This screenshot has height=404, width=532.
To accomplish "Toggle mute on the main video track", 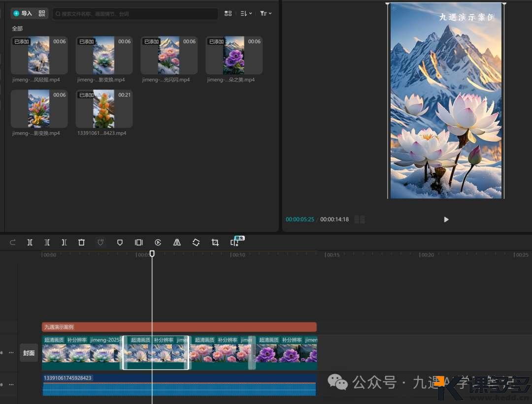I will 1,353.
